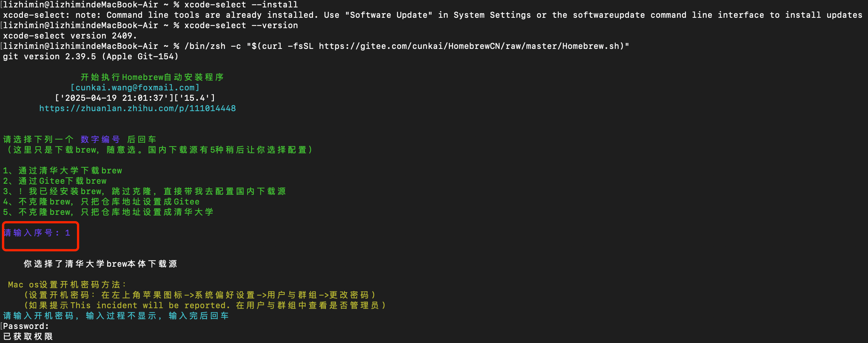Screen dimensions: 868x343
Task: Click the '请选择下列一个 数字编号 后回车' line
Action: [x=80, y=140]
